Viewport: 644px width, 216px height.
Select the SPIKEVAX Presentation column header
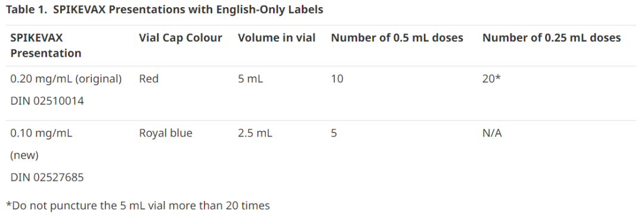point(45,45)
